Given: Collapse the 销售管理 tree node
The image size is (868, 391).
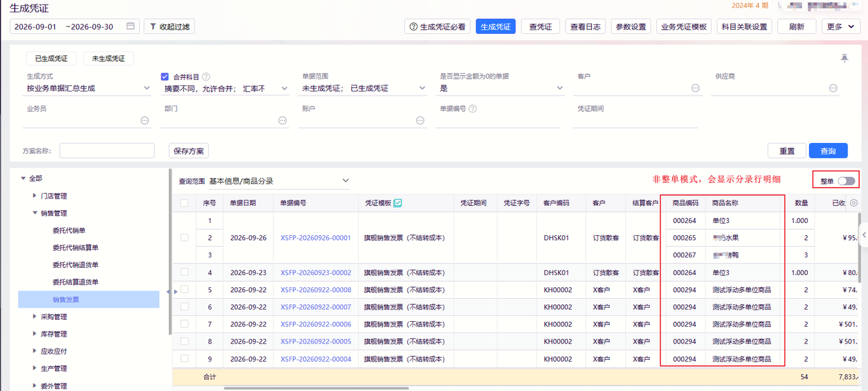Looking at the screenshot, I should (x=35, y=213).
